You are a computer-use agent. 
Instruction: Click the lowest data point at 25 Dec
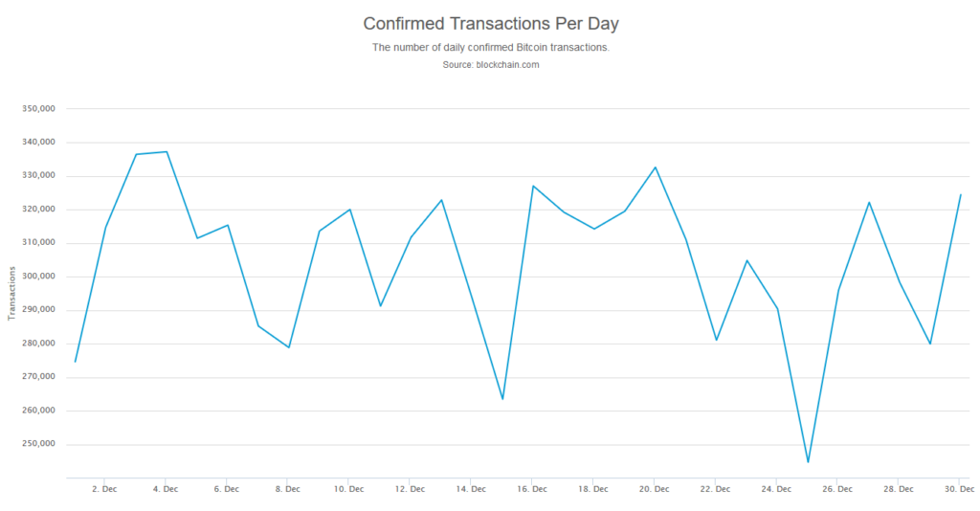(808, 462)
